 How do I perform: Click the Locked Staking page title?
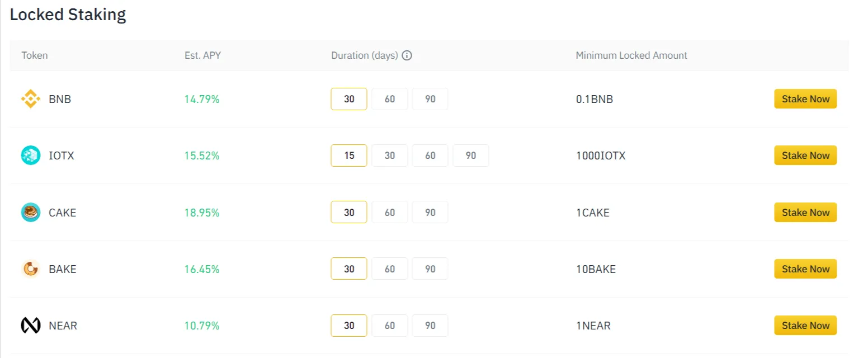(x=68, y=15)
